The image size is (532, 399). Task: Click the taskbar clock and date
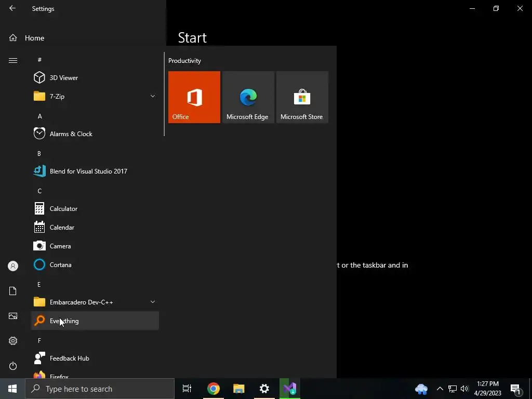pos(488,389)
